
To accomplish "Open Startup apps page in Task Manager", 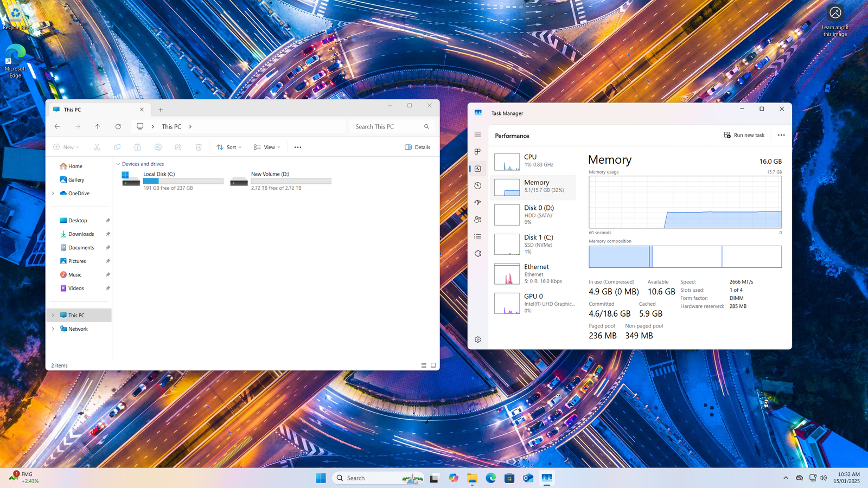I will (x=477, y=202).
